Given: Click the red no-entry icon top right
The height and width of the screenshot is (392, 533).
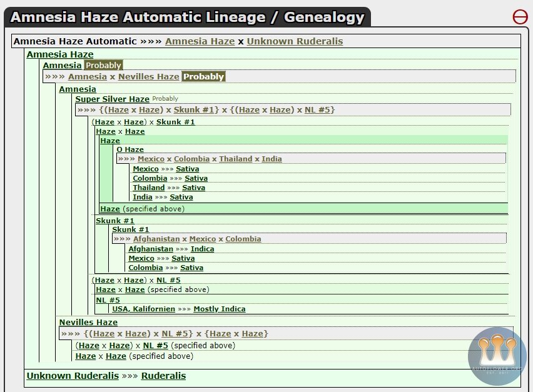Looking at the screenshot, I should (x=520, y=16).
